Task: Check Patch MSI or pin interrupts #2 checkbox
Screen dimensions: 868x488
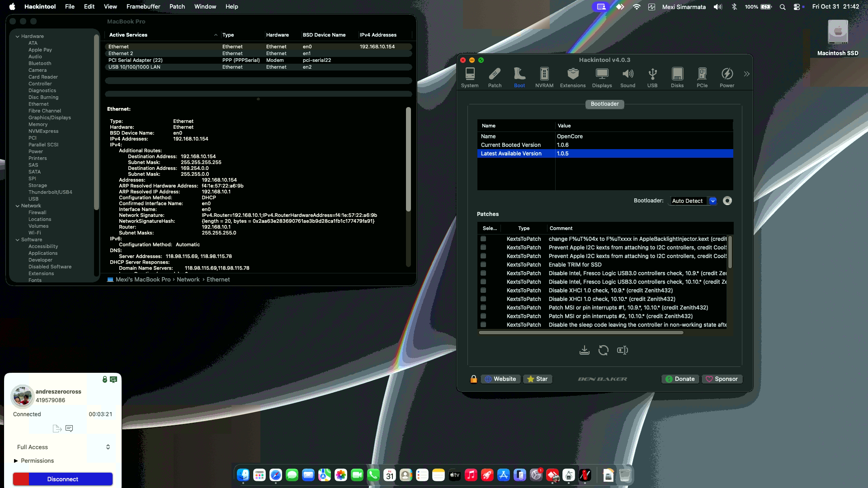Action: pos(483,316)
